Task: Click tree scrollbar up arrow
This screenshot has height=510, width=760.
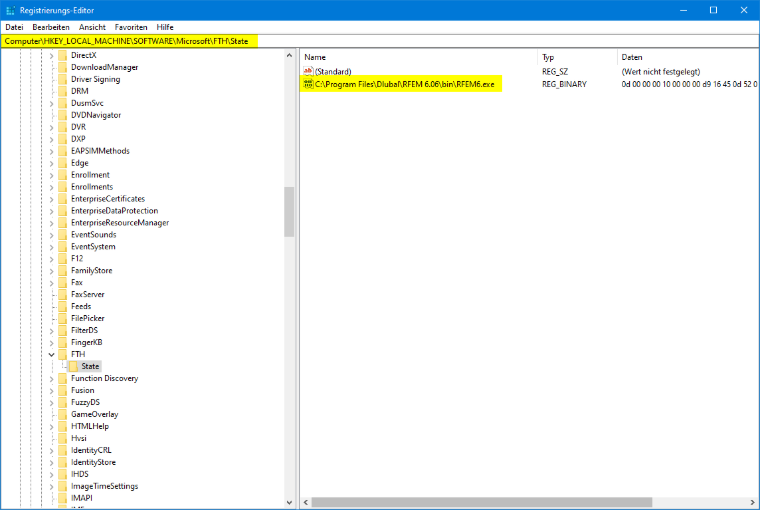Action: click(x=289, y=55)
